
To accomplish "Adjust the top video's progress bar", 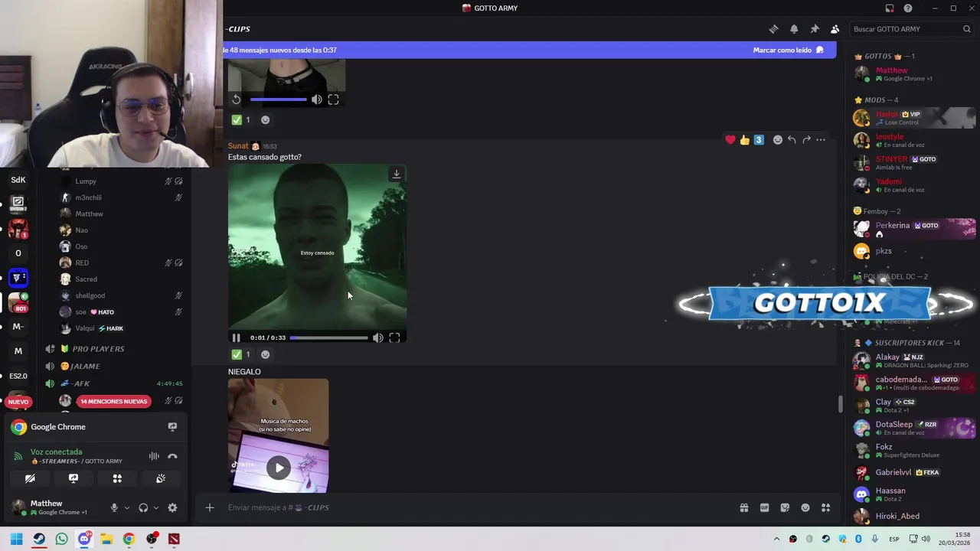I will [x=278, y=99].
